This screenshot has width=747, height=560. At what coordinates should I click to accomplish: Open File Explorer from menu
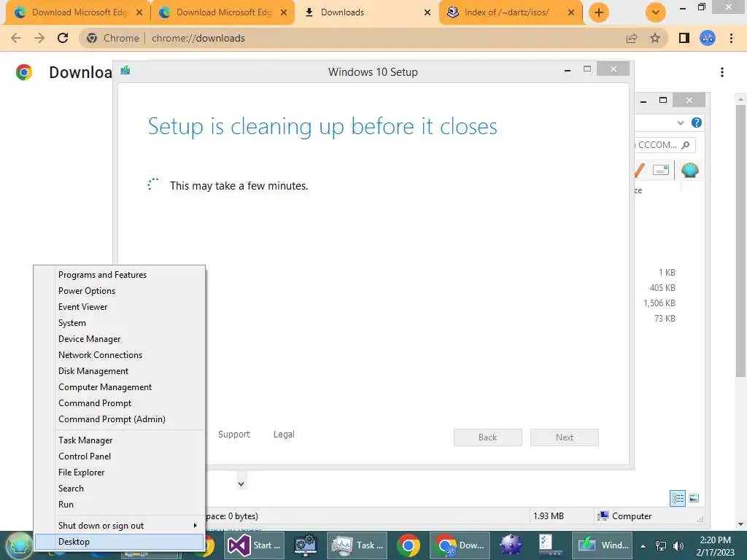coord(119,472)
